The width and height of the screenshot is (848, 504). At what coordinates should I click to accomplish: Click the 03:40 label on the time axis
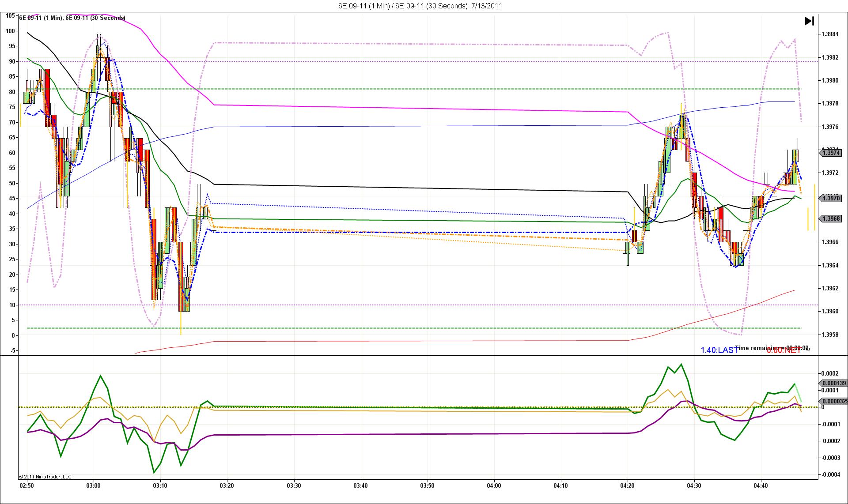(x=360, y=486)
